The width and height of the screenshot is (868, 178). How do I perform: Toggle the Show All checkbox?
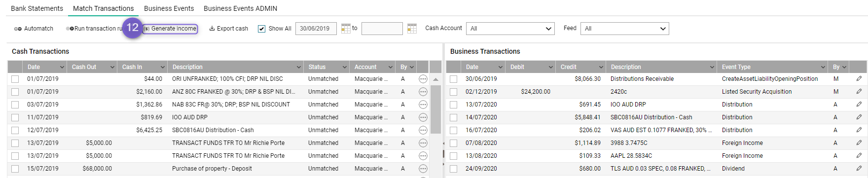[261, 29]
